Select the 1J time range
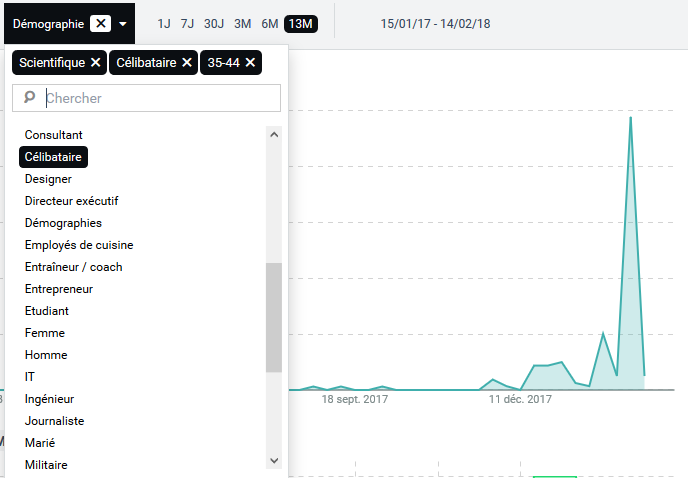Image resolution: width=688 pixels, height=478 pixels. click(164, 24)
